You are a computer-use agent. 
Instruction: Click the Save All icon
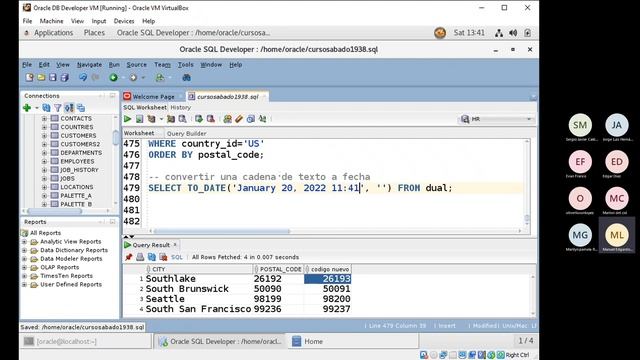(x=64, y=77)
